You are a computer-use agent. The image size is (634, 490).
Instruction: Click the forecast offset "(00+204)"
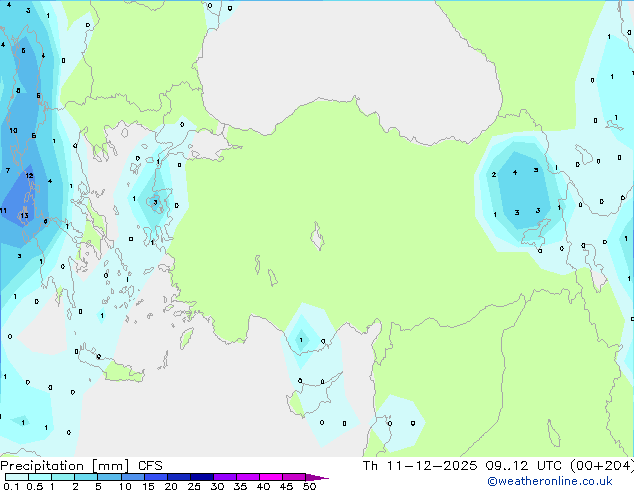point(602,466)
